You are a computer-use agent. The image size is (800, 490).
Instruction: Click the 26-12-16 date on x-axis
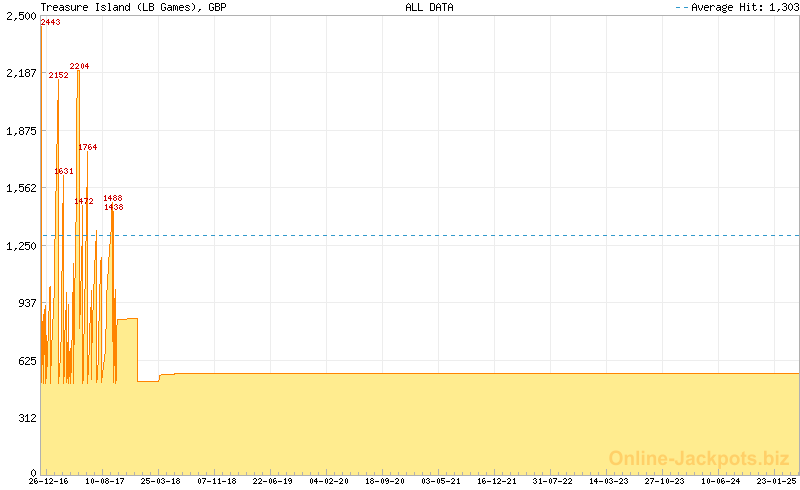(49, 481)
